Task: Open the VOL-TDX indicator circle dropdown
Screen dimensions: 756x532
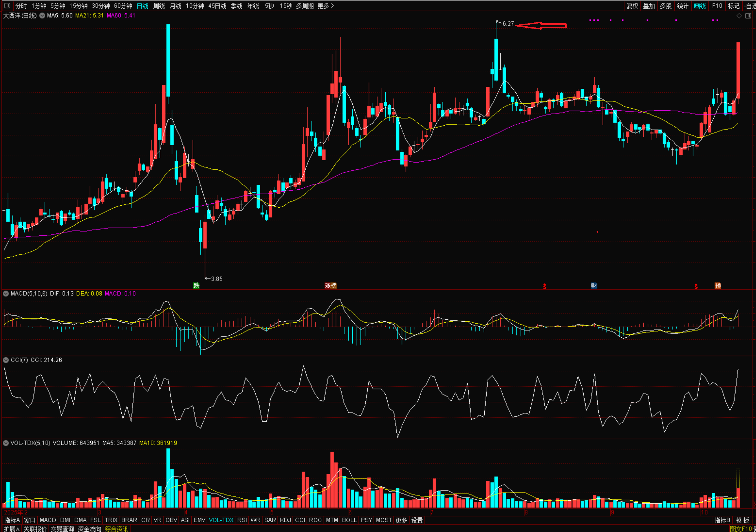Action: tap(6, 443)
